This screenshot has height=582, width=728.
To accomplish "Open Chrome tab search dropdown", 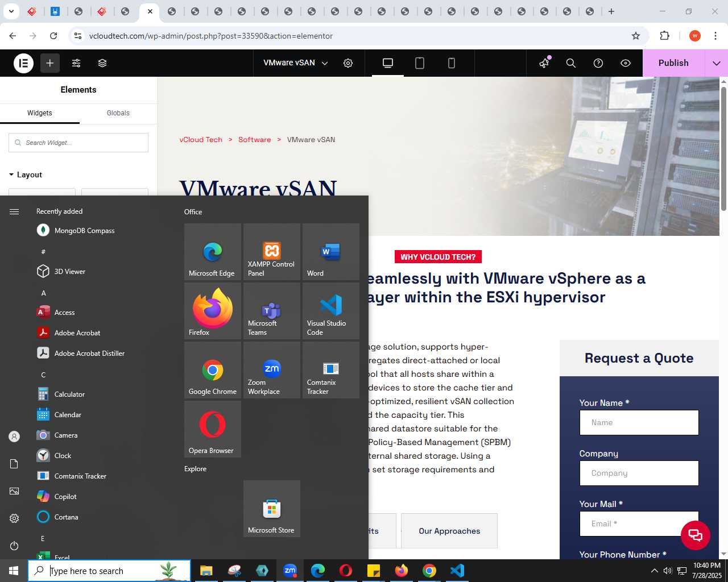I will pyautogui.click(x=11, y=11).
